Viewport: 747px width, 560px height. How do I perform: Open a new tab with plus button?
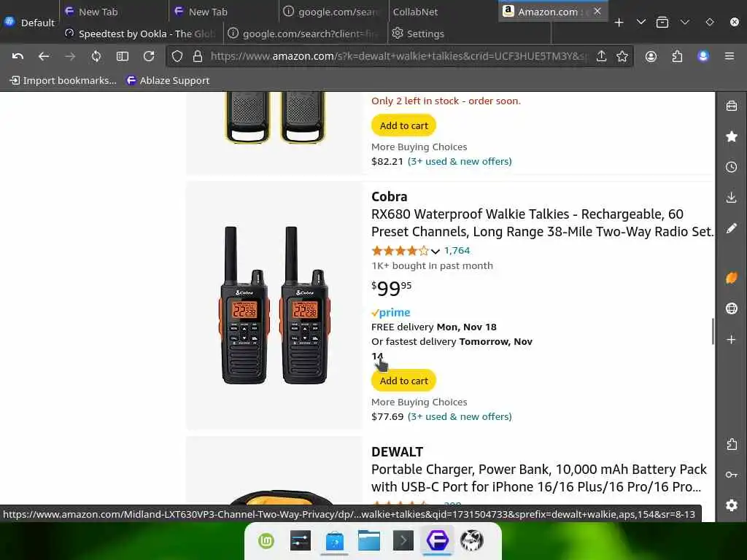pos(619,23)
